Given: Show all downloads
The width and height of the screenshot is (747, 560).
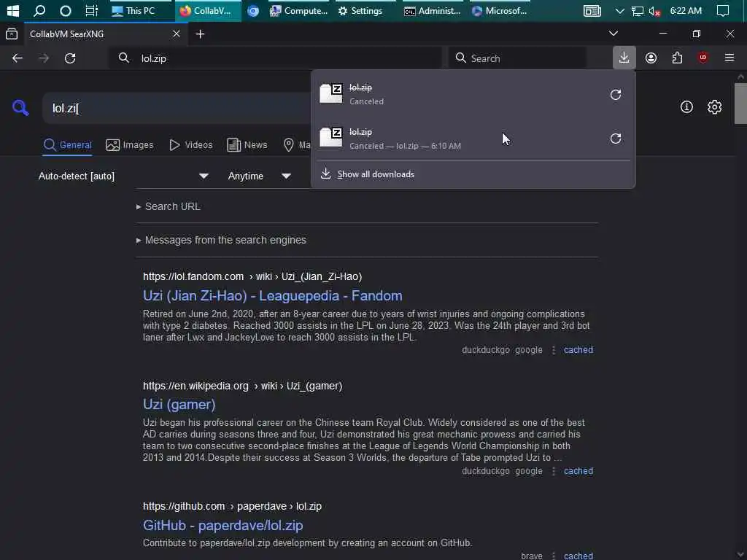Looking at the screenshot, I should (376, 174).
